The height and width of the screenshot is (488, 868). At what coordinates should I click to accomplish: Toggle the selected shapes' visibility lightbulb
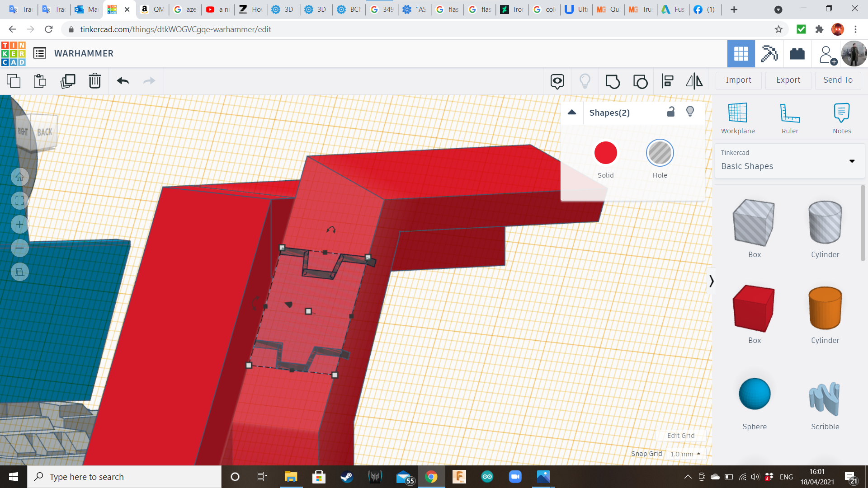pyautogui.click(x=690, y=112)
